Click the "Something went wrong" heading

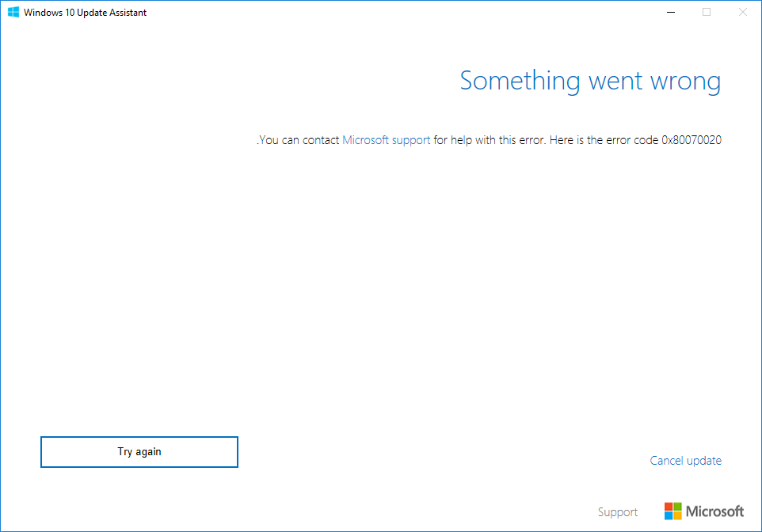pos(590,81)
